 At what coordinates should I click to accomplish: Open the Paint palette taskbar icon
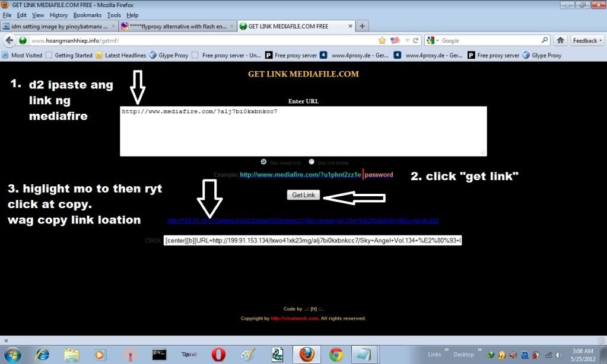tap(248, 355)
